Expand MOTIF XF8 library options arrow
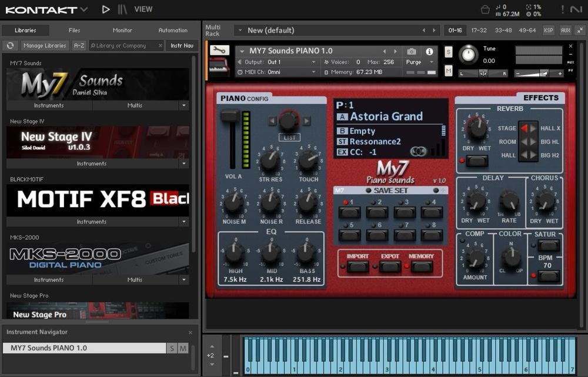The width and height of the screenshot is (588, 377). click(183, 222)
